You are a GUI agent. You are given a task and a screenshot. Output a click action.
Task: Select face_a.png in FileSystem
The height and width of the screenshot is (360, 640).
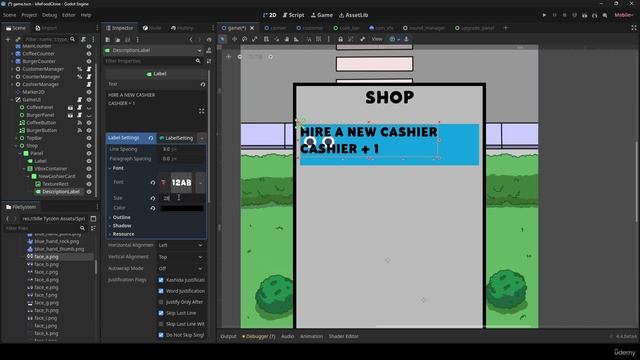pyautogui.click(x=46, y=257)
